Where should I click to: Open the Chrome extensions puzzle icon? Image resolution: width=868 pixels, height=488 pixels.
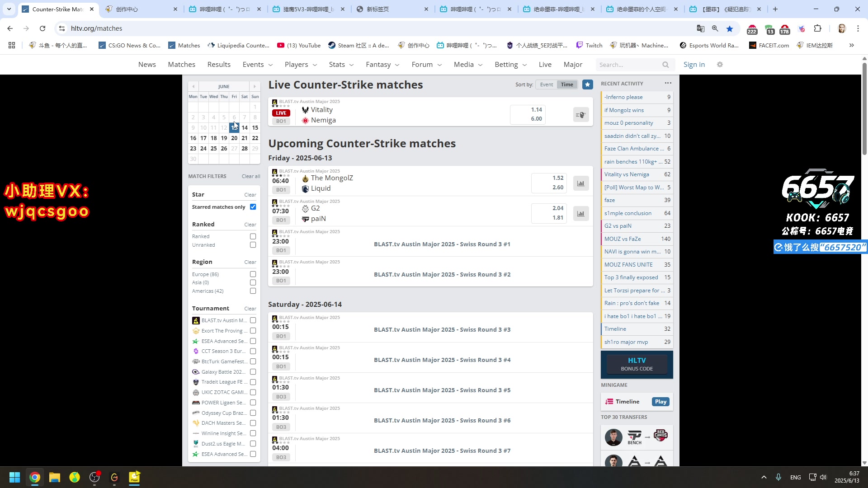point(817,28)
